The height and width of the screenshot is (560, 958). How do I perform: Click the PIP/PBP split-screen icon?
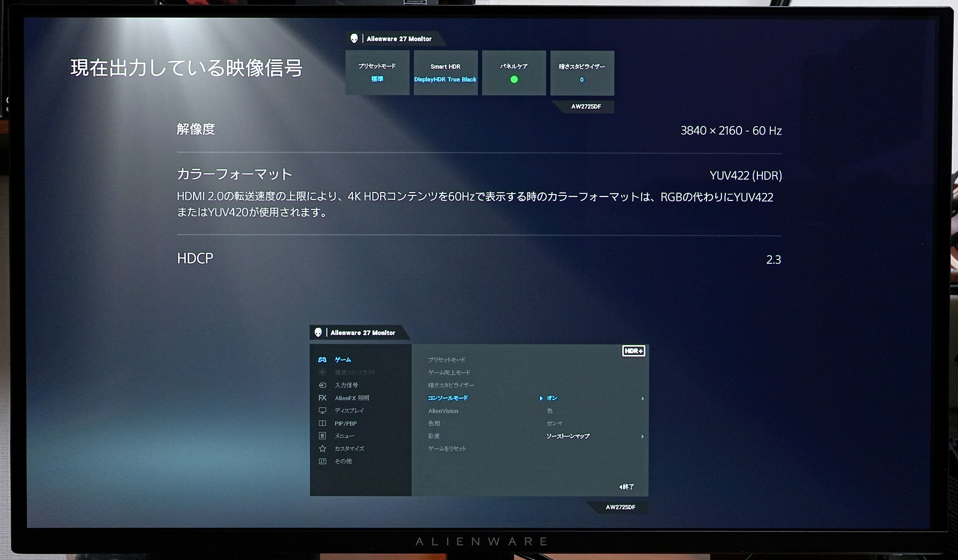tap(322, 423)
